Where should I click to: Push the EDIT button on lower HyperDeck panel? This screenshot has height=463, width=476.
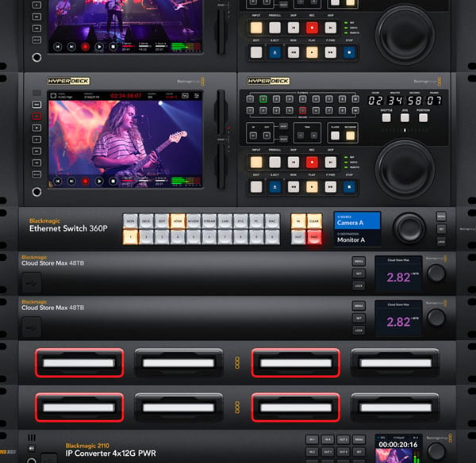(256, 187)
